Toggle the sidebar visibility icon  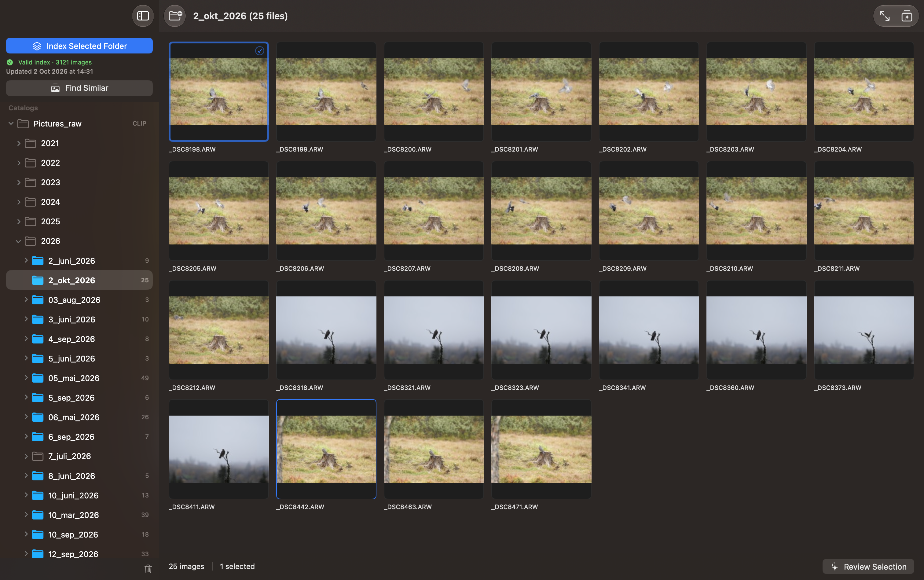143,16
